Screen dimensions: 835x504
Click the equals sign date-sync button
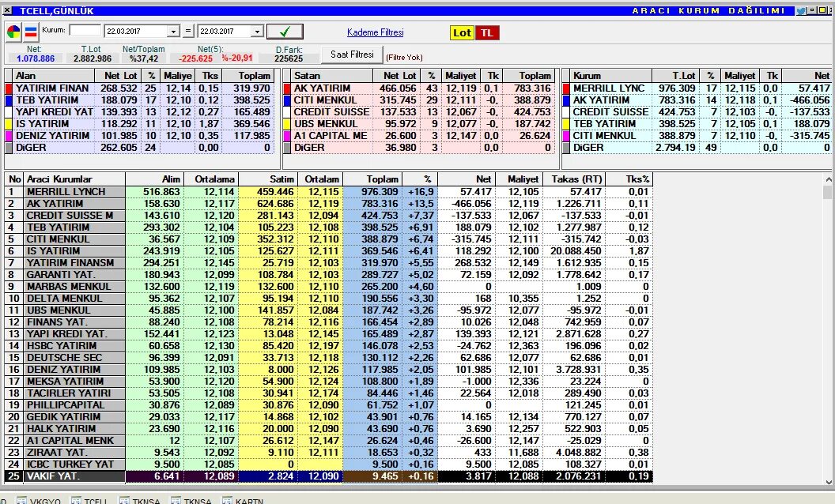[188, 32]
